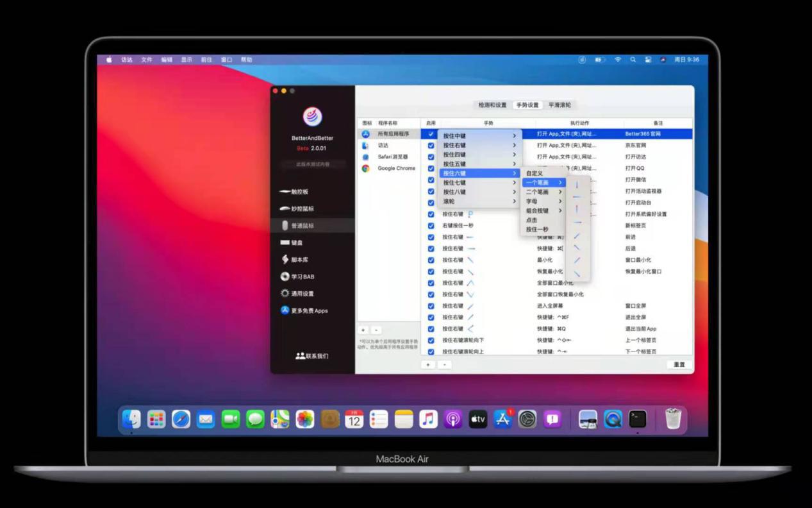
Task: Open the App Store from the Dock
Action: (x=503, y=419)
